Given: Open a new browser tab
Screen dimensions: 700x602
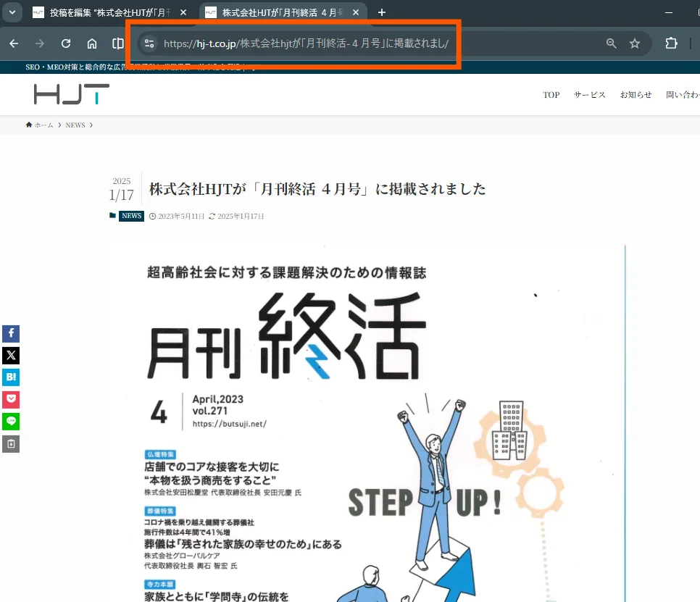Looking at the screenshot, I should tap(382, 13).
